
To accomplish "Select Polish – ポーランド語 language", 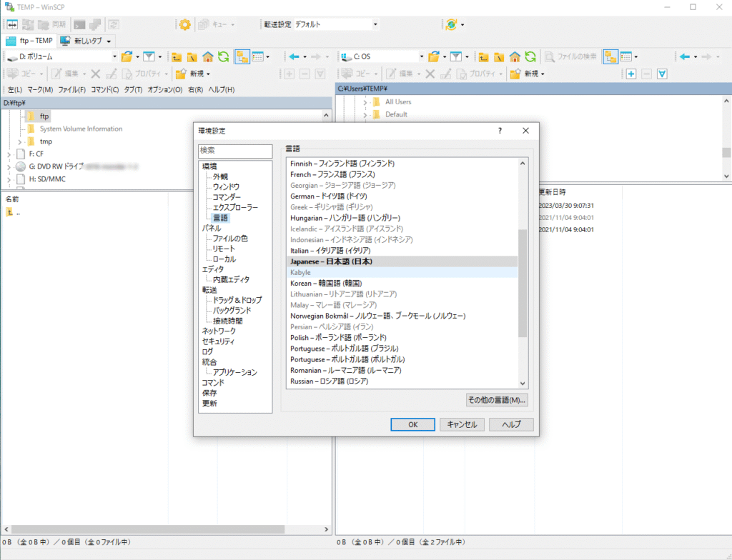I will pos(402,338).
